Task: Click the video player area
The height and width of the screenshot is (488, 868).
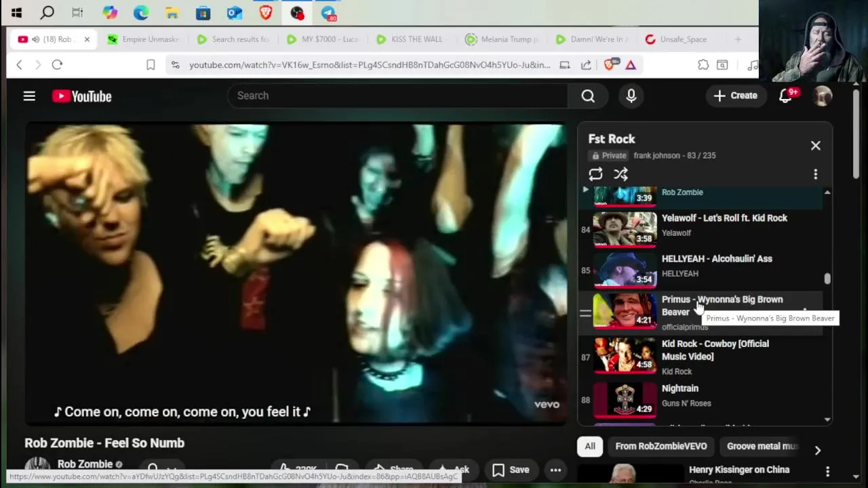Action: pyautogui.click(x=296, y=274)
